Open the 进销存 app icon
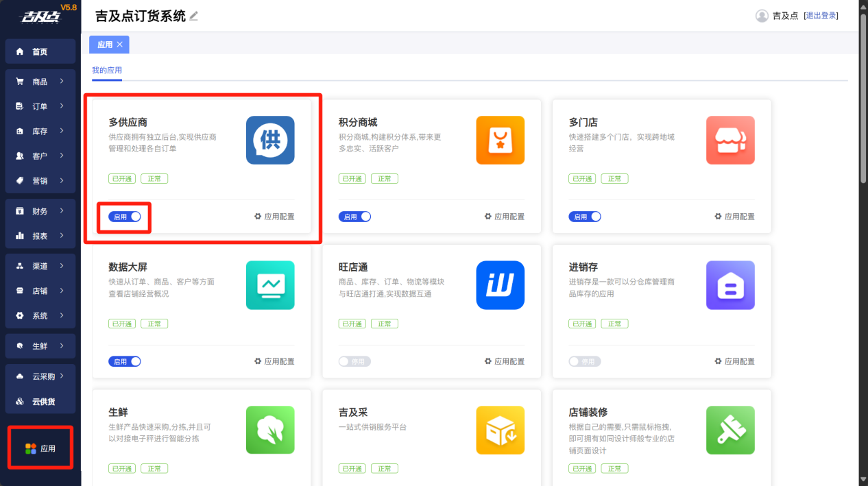Viewport: 868px width, 486px height. [730, 285]
